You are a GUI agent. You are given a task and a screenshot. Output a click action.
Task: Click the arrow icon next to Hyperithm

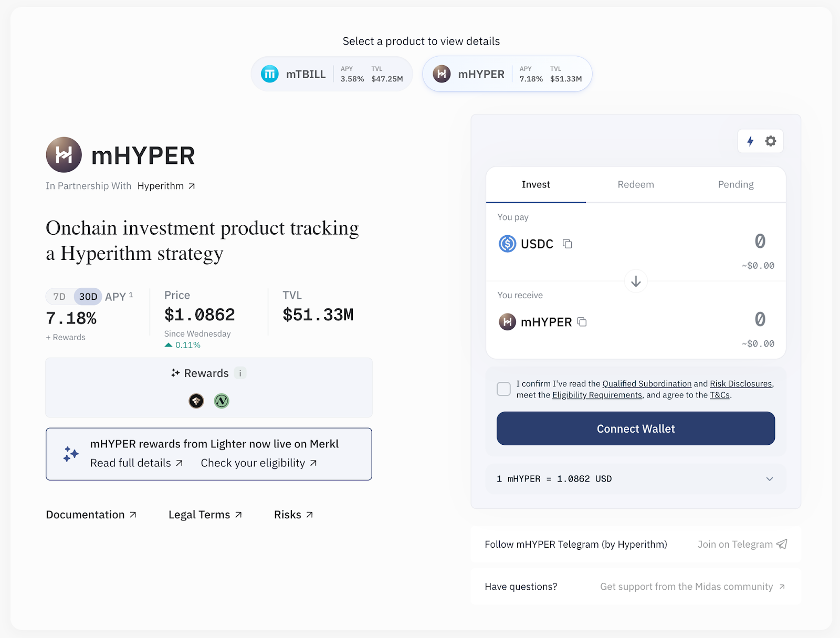point(192,186)
